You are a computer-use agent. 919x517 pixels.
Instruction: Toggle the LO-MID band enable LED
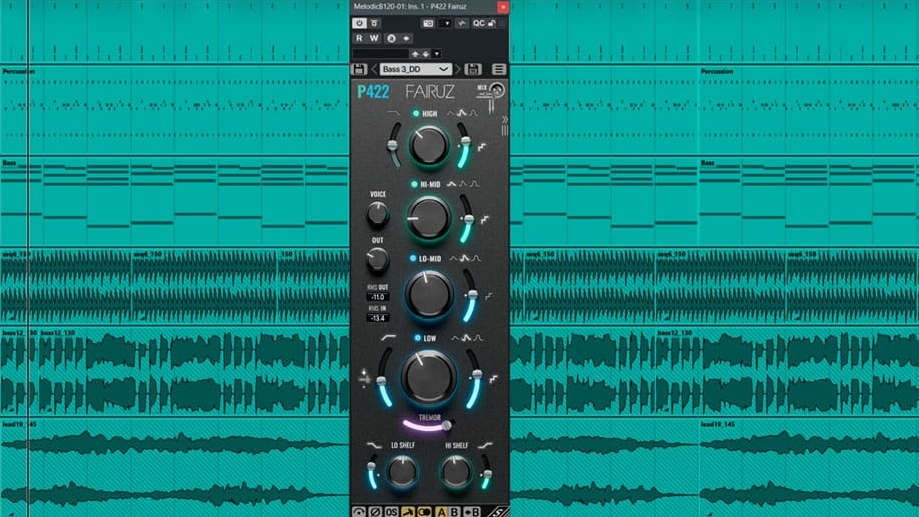[x=413, y=258]
